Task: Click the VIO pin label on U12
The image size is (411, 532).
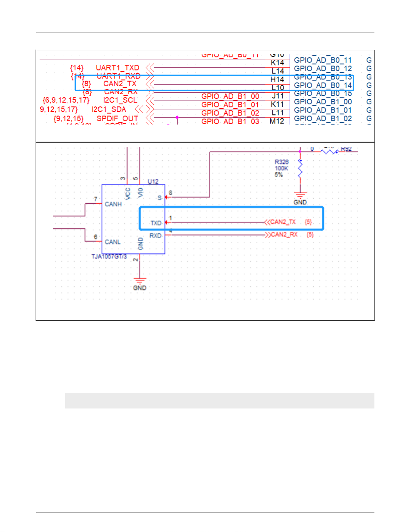Action: coord(141,192)
